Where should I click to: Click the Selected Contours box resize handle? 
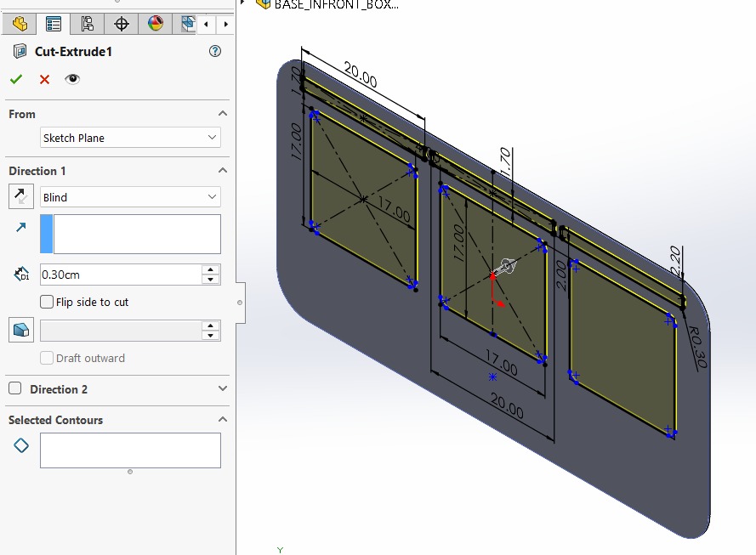[x=130, y=473]
